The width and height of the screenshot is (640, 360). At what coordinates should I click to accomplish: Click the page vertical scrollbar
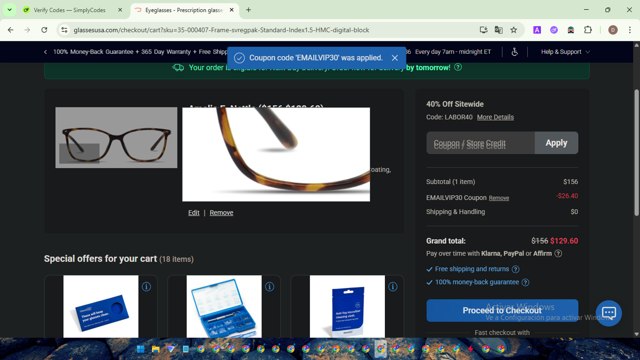click(636, 152)
